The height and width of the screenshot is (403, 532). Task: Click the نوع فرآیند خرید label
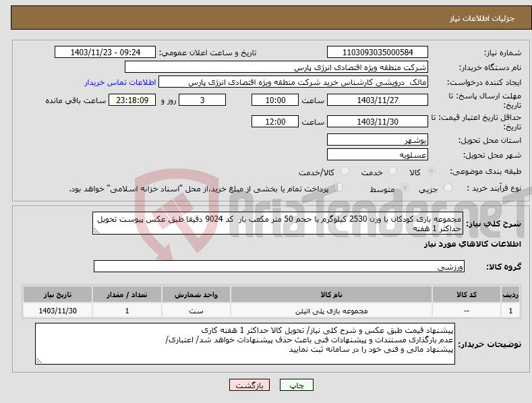pyautogui.click(x=494, y=188)
